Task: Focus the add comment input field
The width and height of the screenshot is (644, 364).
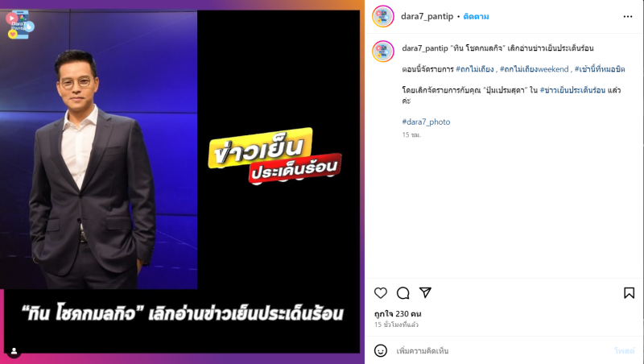Action: (501, 351)
